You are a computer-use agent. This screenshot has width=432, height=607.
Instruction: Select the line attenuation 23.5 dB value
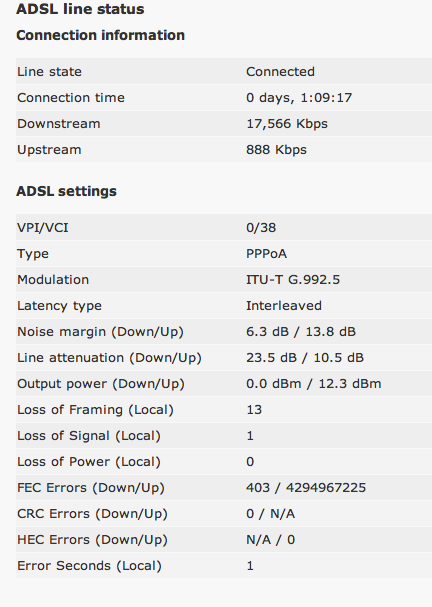[x=271, y=358]
